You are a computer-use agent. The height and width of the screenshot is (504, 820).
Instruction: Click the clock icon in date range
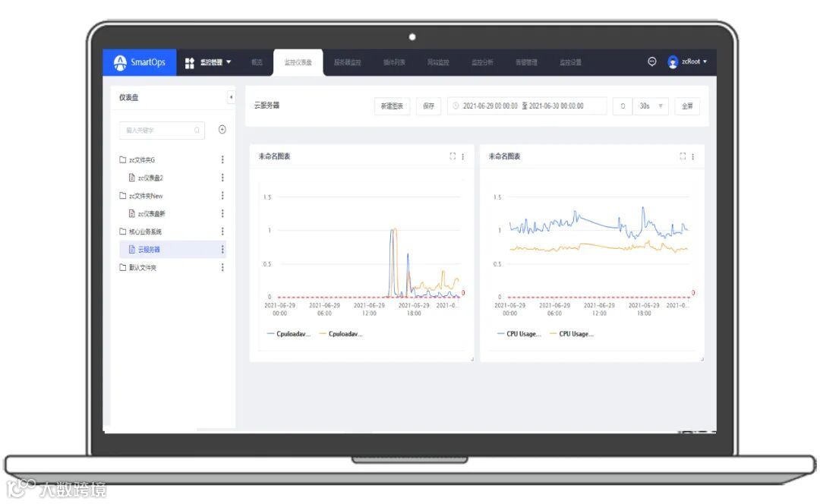[x=456, y=106]
